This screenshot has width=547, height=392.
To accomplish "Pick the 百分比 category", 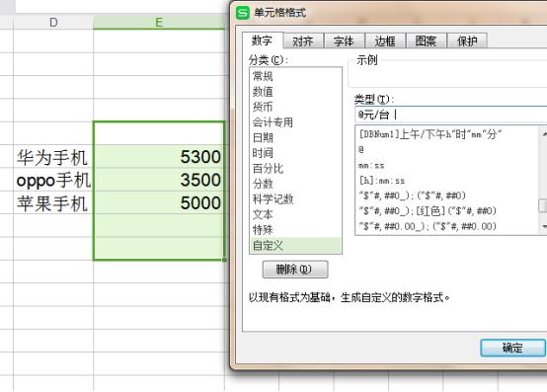I will click(295, 168).
